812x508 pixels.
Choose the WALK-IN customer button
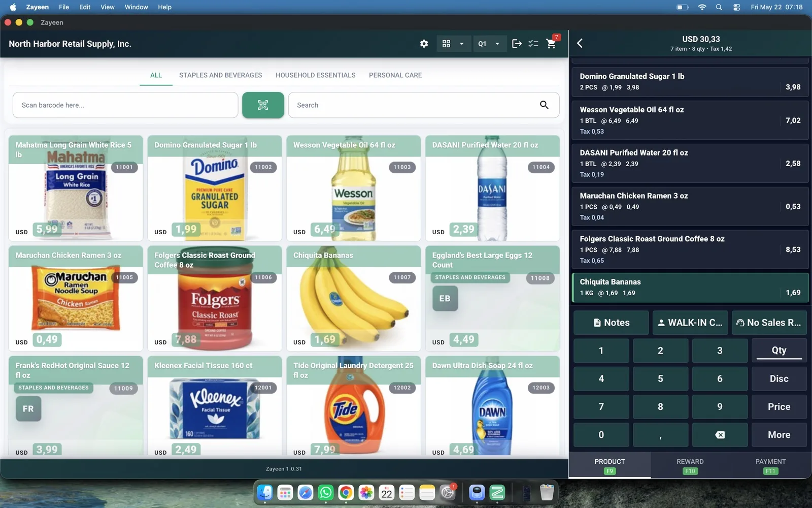[x=690, y=323]
